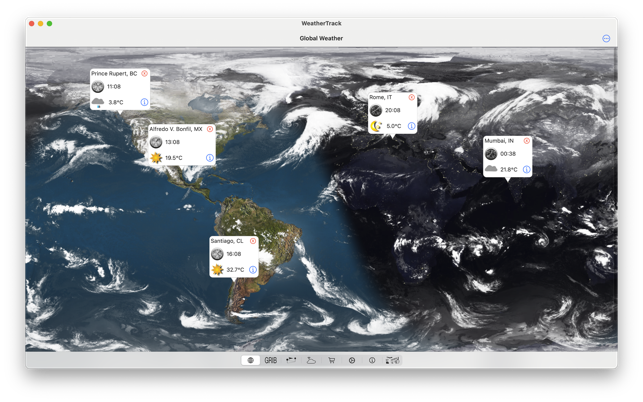Click the cloud icon for Mumbai
This screenshot has width=643, height=402.
pos(491,169)
